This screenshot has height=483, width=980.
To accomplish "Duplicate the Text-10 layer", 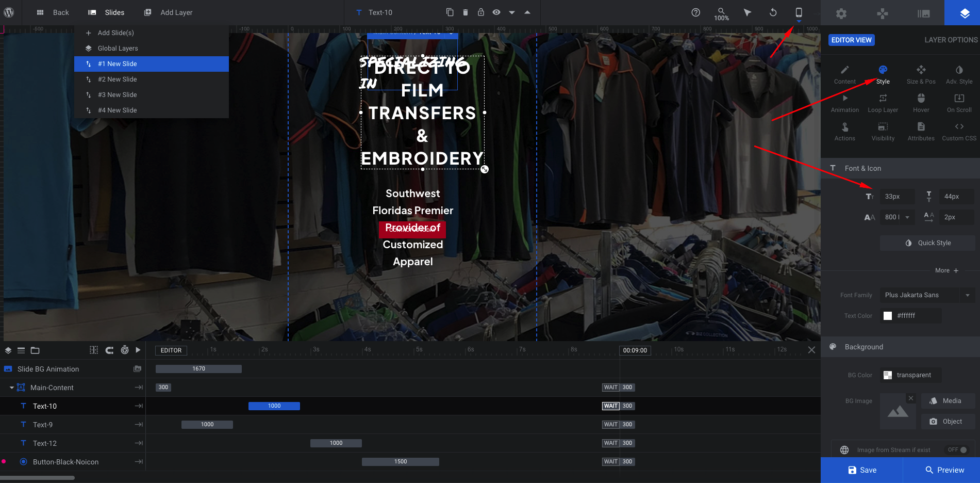I will click(450, 12).
